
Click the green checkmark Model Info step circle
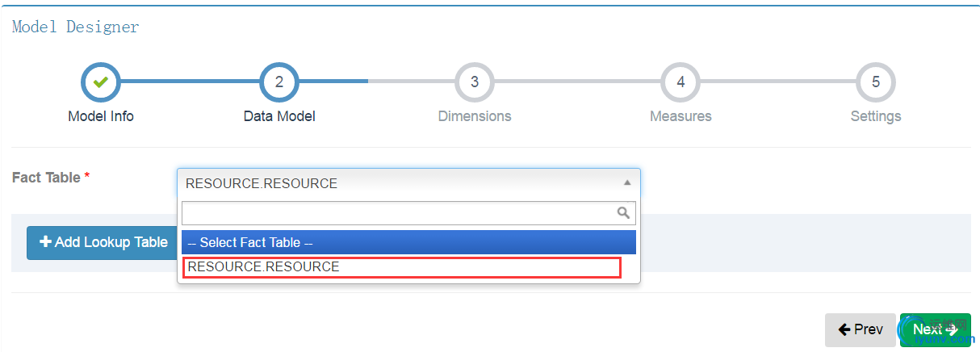101,82
